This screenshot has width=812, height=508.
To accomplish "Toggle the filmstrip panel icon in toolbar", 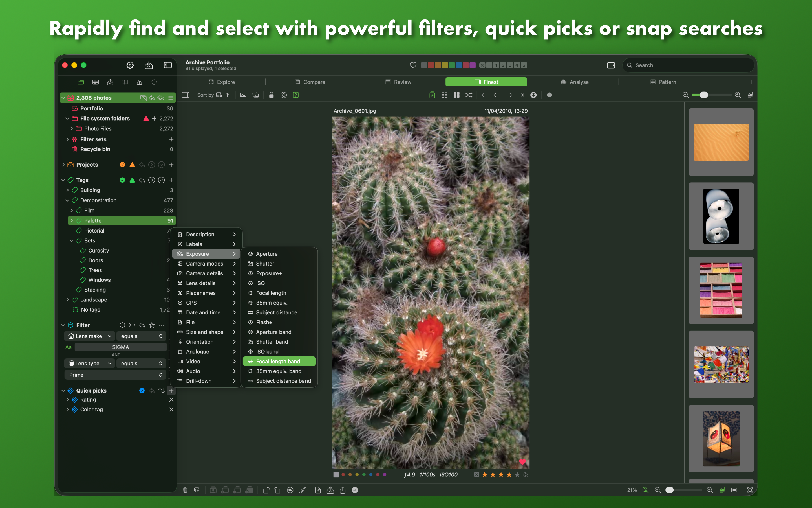I will 185,95.
